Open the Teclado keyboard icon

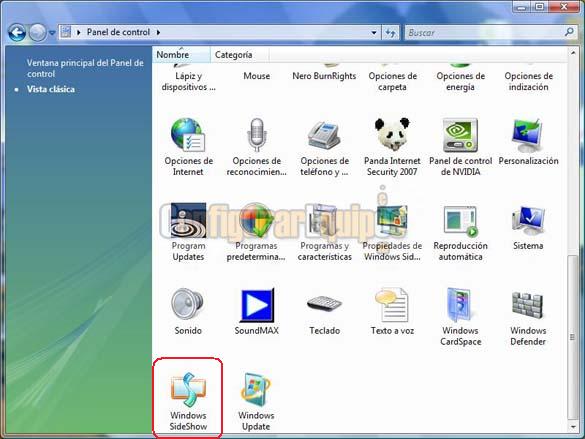click(324, 303)
